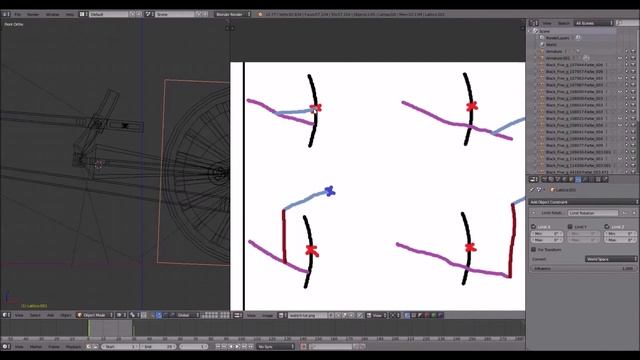The width and height of the screenshot is (640, 360).
Task: Open the image editor type icon
Action: pyautogui.click(x=238, y=315)
